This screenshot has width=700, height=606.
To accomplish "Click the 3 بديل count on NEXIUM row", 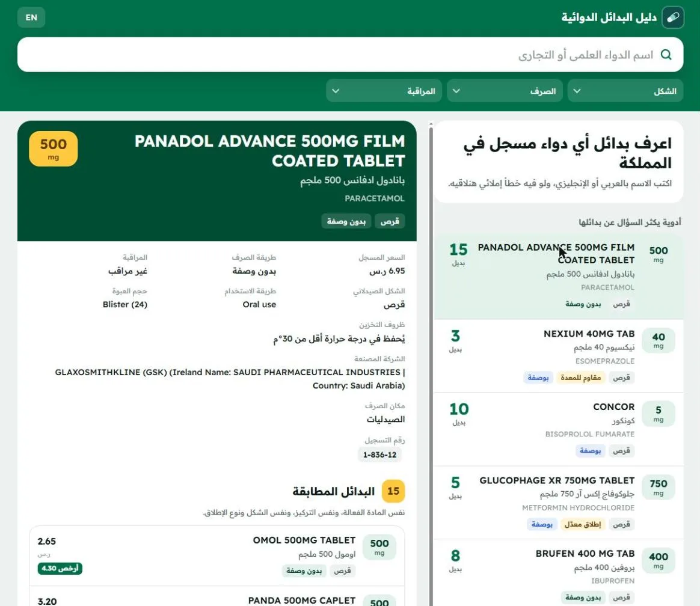I will [455, 340].
